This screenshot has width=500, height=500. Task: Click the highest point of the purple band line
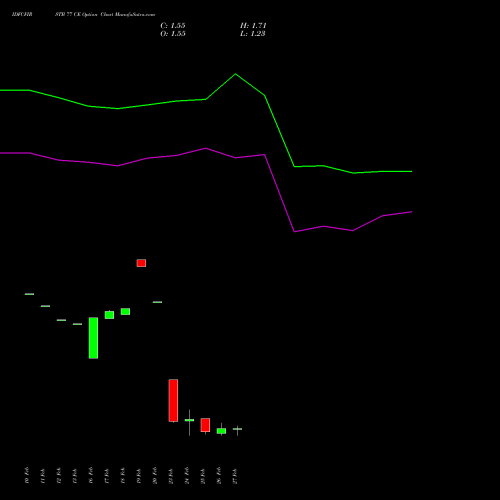point(206,148)
